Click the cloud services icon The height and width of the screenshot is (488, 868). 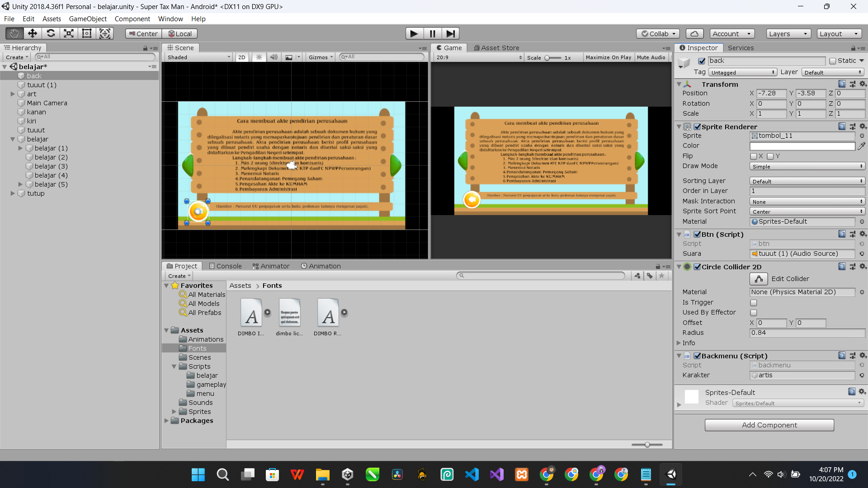tap(694, 33)
